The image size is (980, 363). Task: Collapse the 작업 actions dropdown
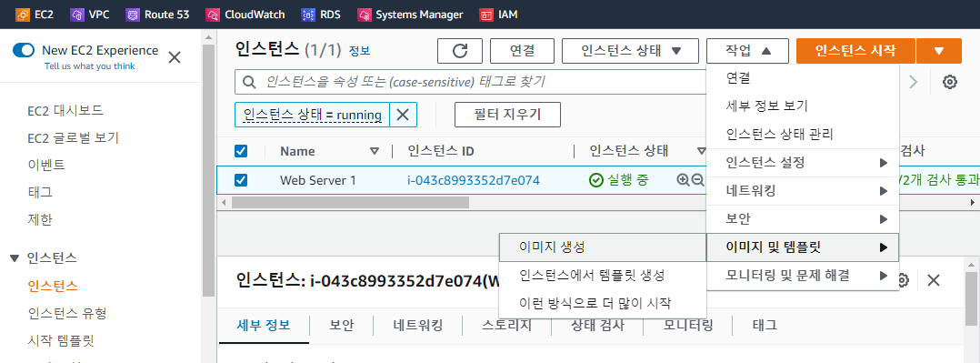pyautogui.click(x=747, y=51)
